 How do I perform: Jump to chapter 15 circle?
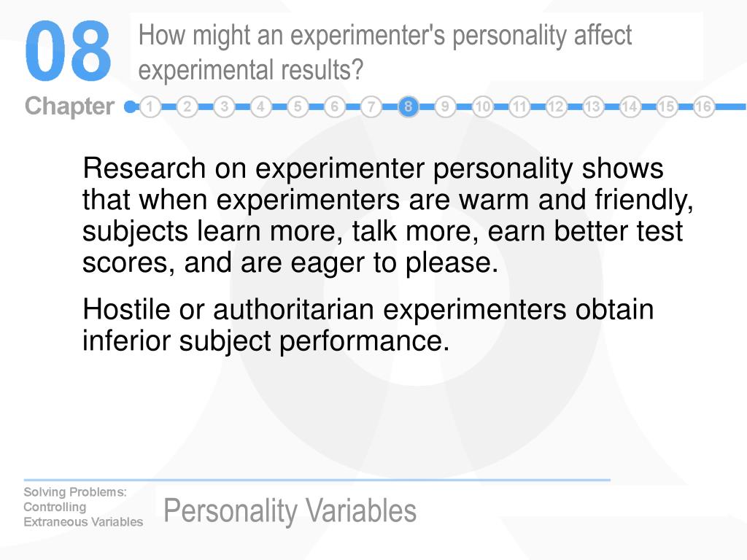[667, 106]
